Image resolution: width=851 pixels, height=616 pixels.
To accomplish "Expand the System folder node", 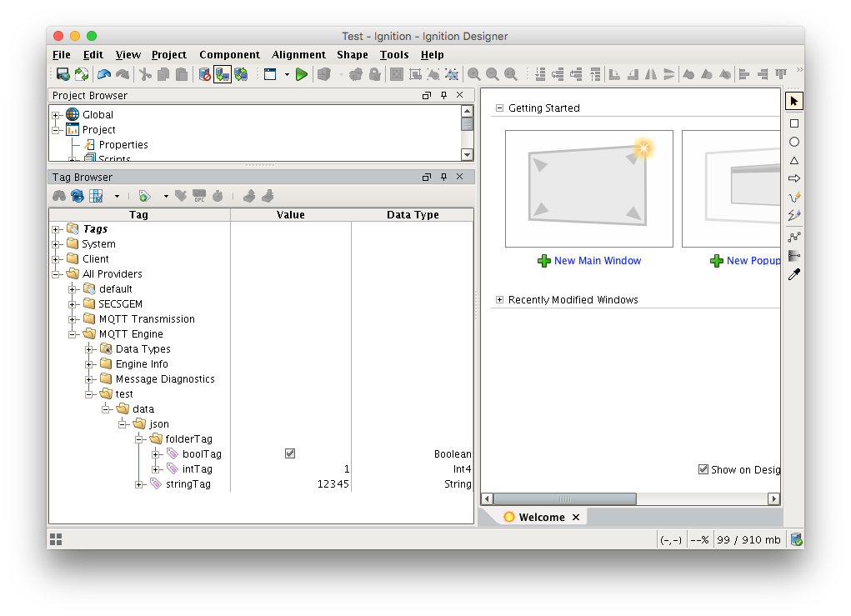I will pyautogui.click(x=55, y=245).
